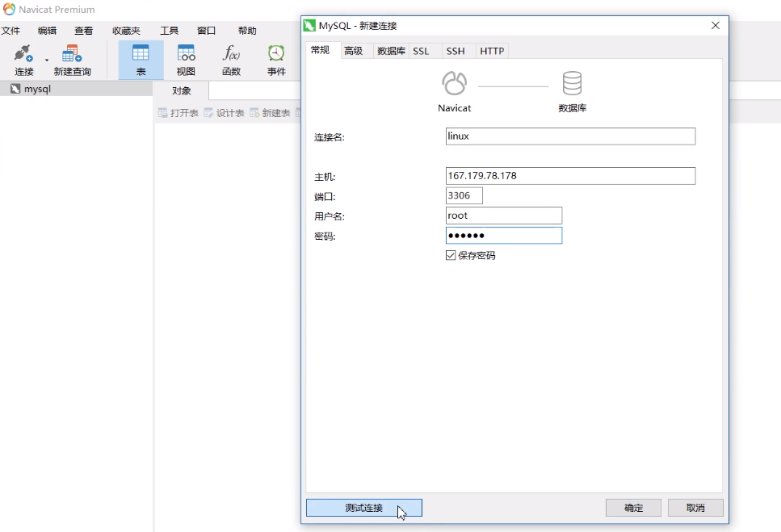This screenshot has width=781, height=532.
Task: Open the Favorites (收藏夹) menu
Action: click(127, 31)
